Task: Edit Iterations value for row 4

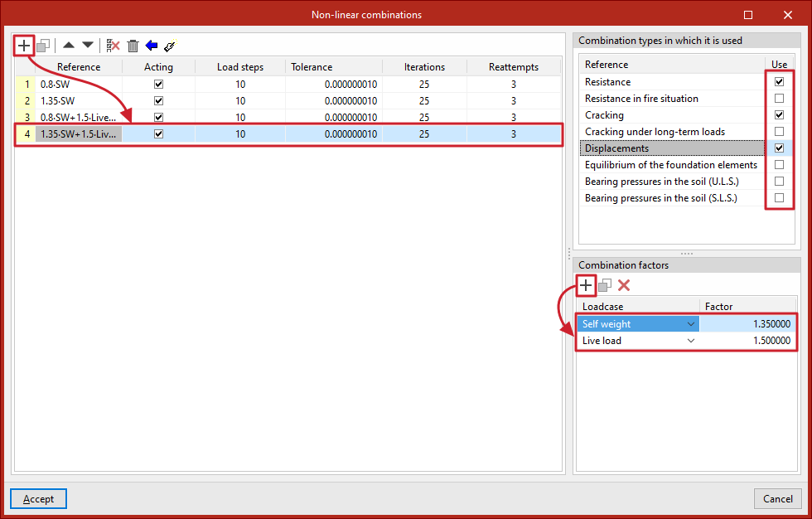Action: coord(424,133)
